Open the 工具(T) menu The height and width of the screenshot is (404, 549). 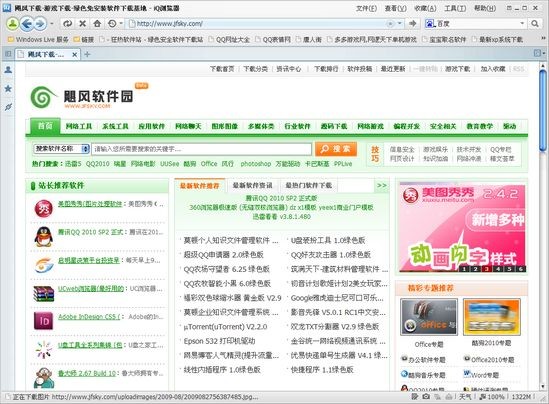tap(455, 8)
